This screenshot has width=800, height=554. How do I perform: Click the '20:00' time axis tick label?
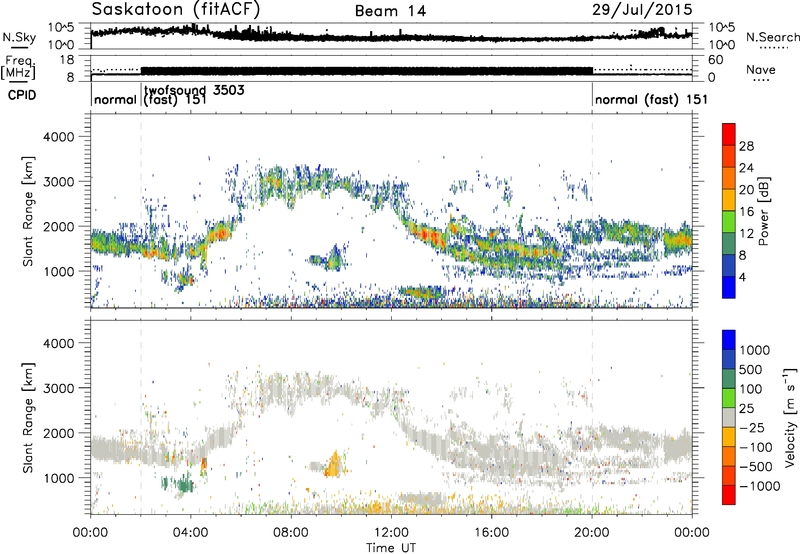pyautogui.click(x=592, y=533)
